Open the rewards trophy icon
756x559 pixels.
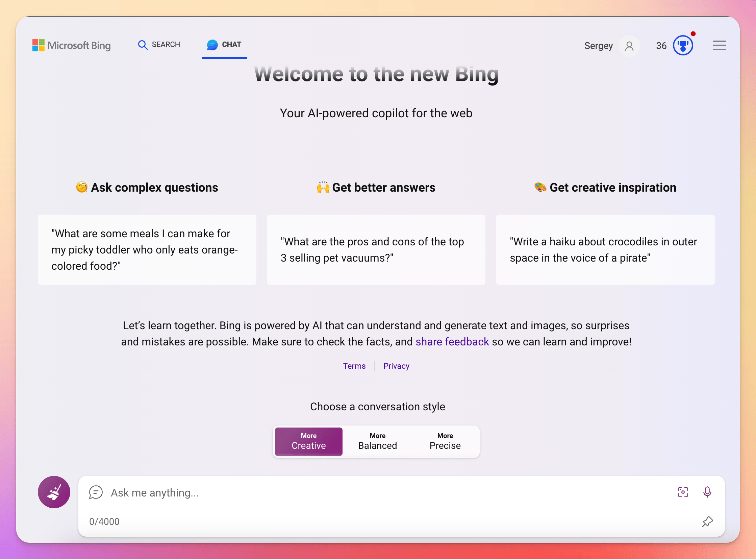click(683, 45)
